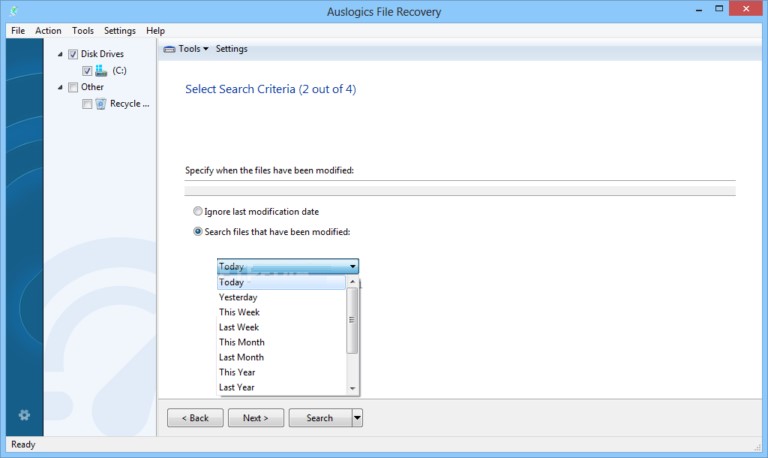Open the File menu
768x458 pixels.
click(18, 30)
